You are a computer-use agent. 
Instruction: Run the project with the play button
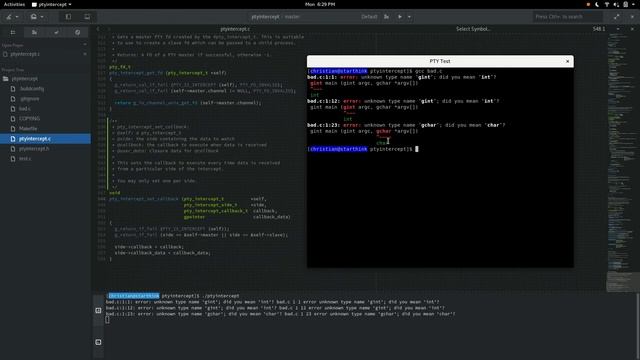[400, 17]
